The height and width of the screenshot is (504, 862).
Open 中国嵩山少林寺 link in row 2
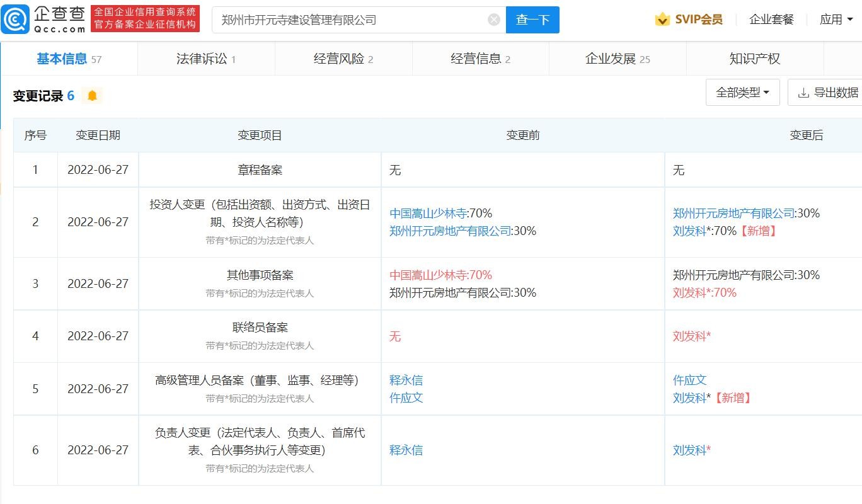tap(428, 213)
